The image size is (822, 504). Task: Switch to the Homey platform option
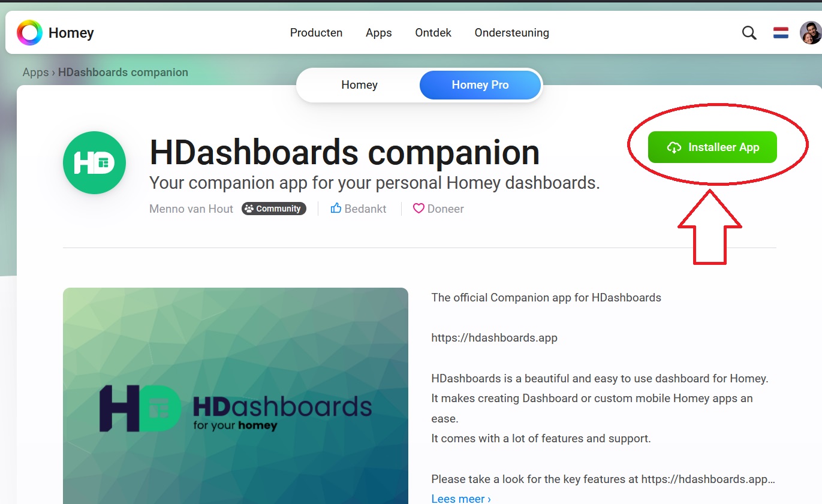[359, 85]
